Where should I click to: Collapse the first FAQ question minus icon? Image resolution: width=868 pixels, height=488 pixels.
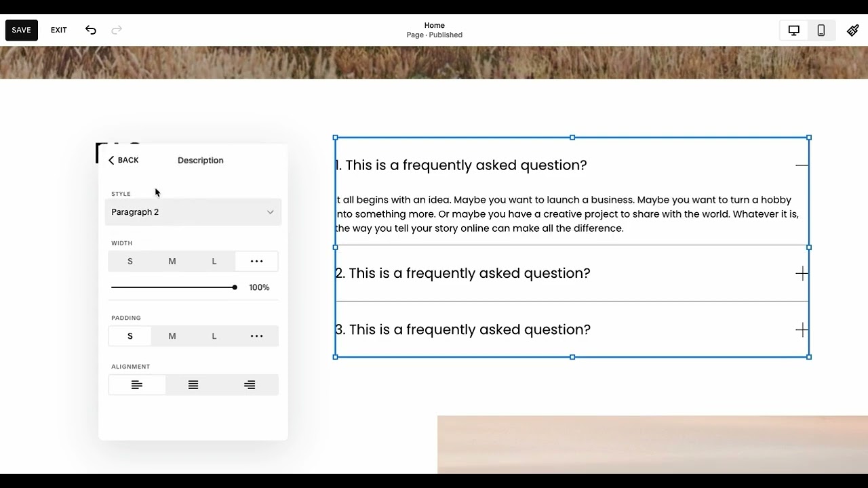[802, 165]
